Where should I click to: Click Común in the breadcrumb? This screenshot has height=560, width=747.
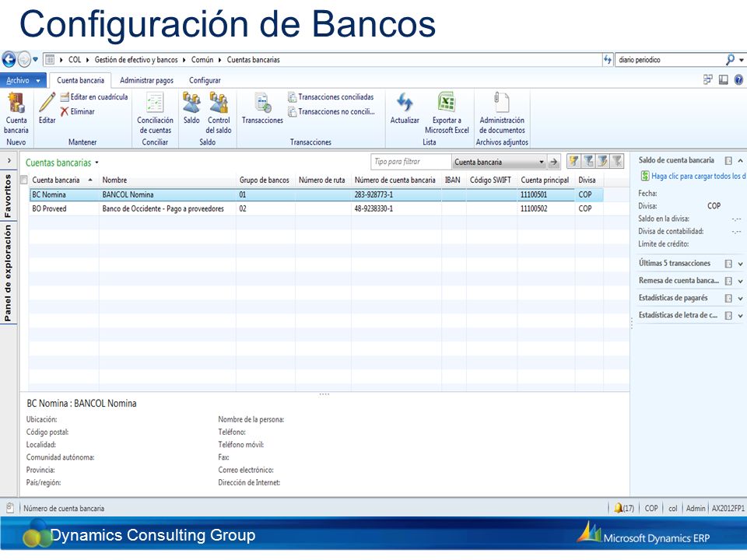202,60
